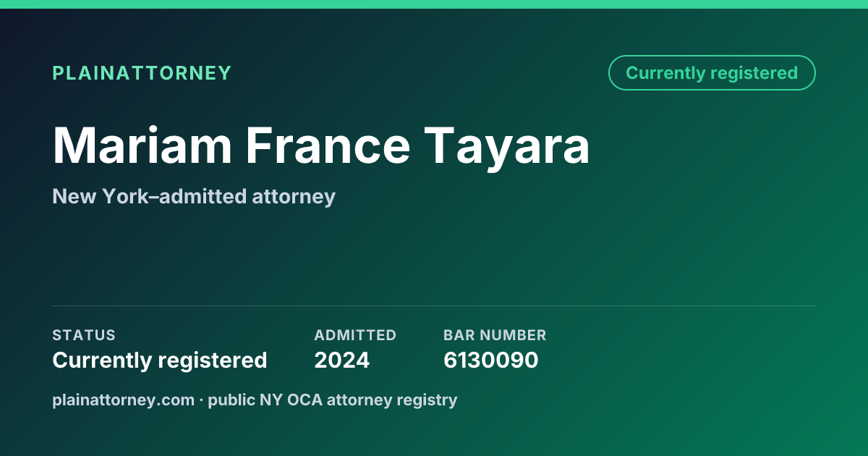
Task: Open the plainattorney.com footer link
Action: point(123,400)
